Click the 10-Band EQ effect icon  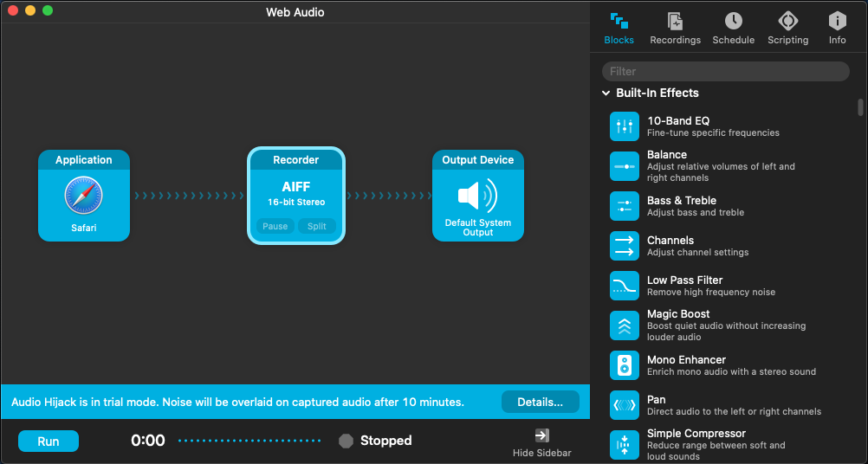click(x=625, y=126)
